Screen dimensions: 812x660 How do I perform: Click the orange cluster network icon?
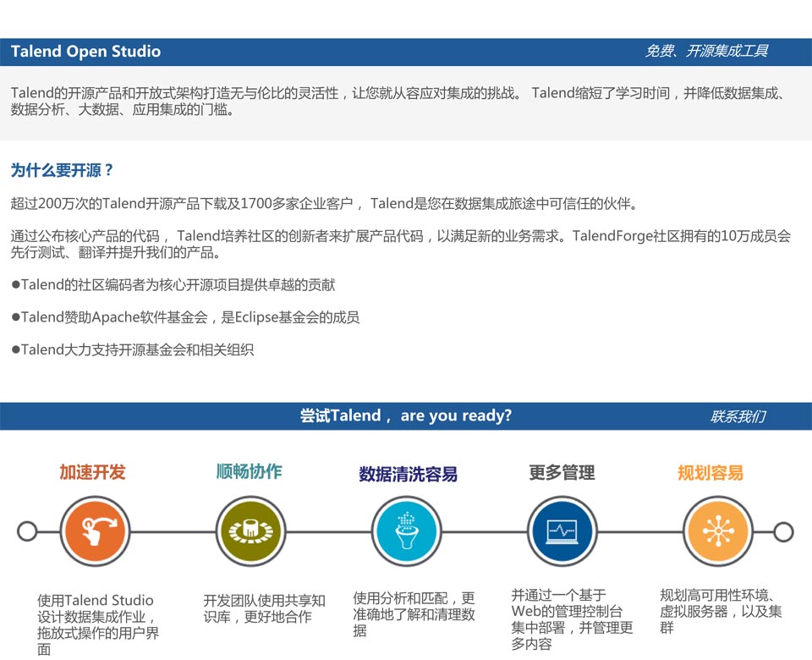coord(717,531)
